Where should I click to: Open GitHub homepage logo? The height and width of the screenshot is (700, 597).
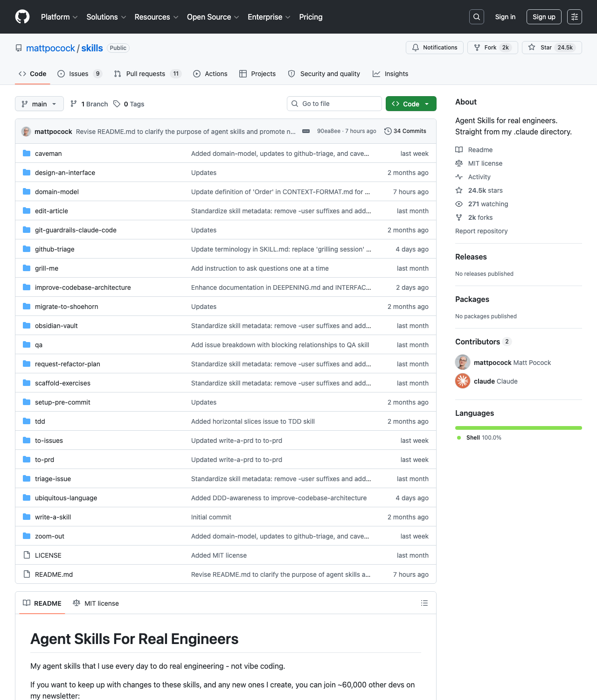coord(22,17)
